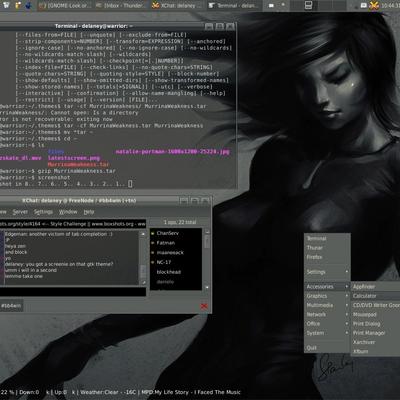Open Xarchiver from Accessories submenu
Screen dimensions: 400x400
pos(376,342)
